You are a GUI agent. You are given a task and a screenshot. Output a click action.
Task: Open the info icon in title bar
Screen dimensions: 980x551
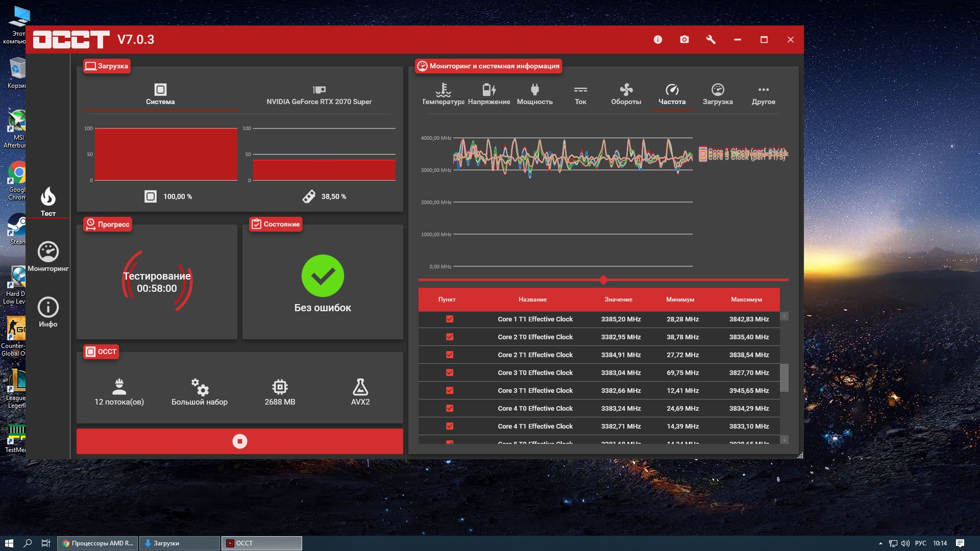658,40
